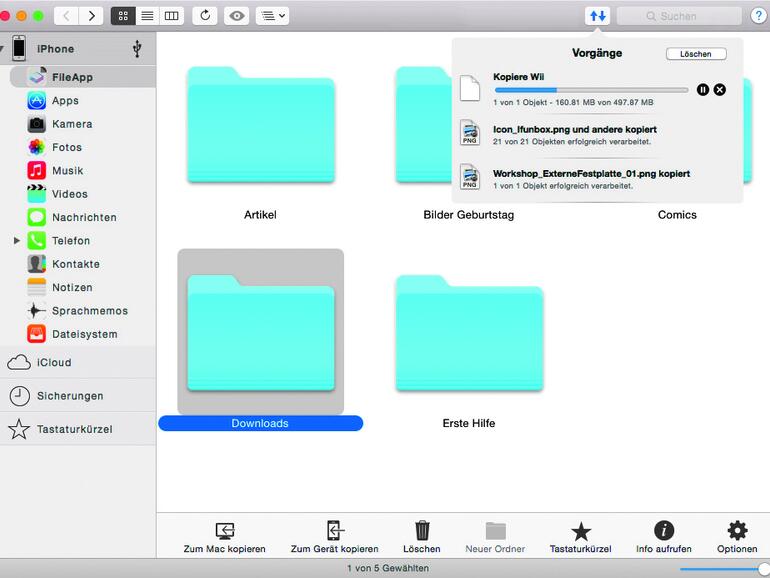Viewport: 770px width, 578px height.
Task: Open Tastaturkürzel star in bottom toolbar
Action: coord(580,531)
